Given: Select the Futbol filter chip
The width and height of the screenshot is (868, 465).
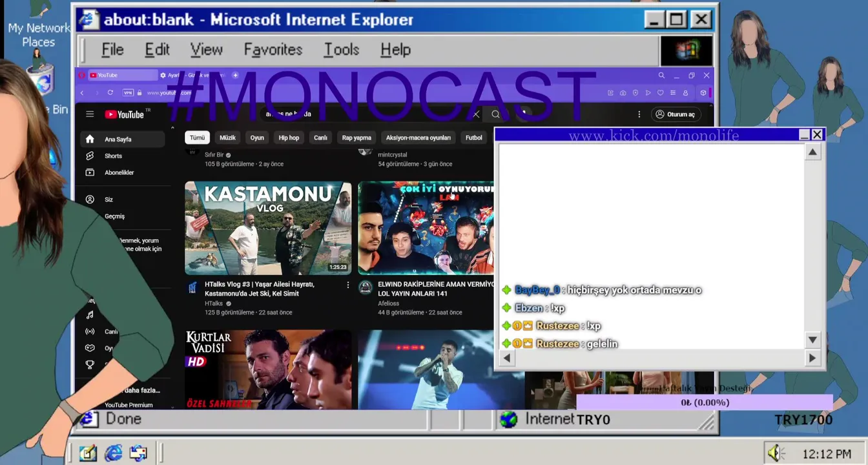Looking at the screenshot, I should [x=474, y=138].
